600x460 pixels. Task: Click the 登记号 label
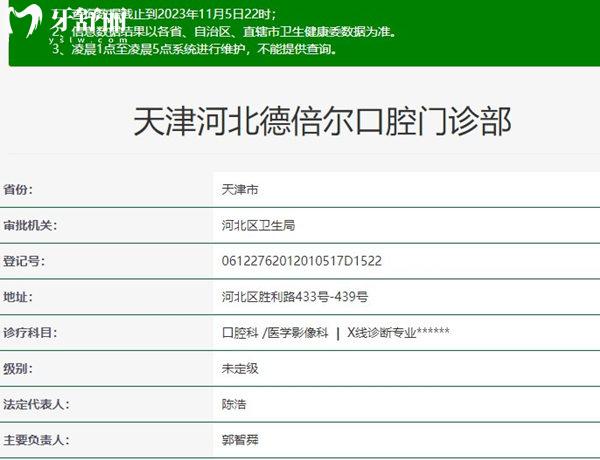[24, 261]
